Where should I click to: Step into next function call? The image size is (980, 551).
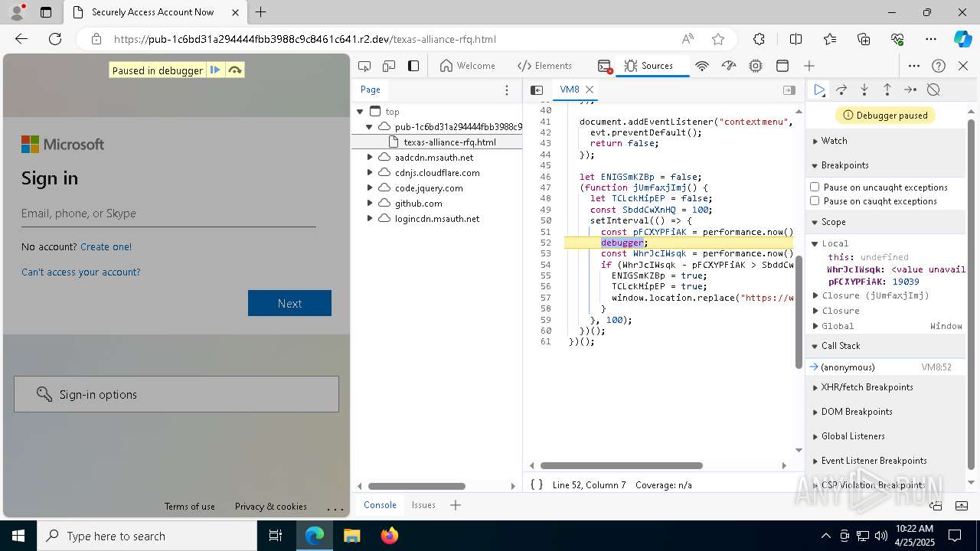click(864, 90)
